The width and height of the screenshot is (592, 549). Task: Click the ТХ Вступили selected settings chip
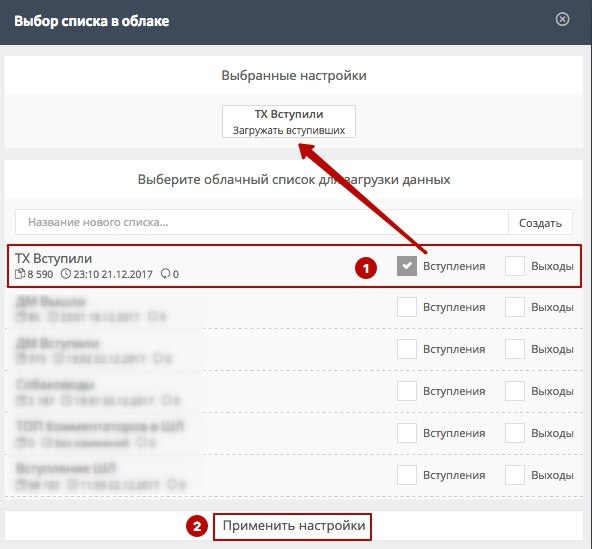pyautogui.click(x=289, y=122)
